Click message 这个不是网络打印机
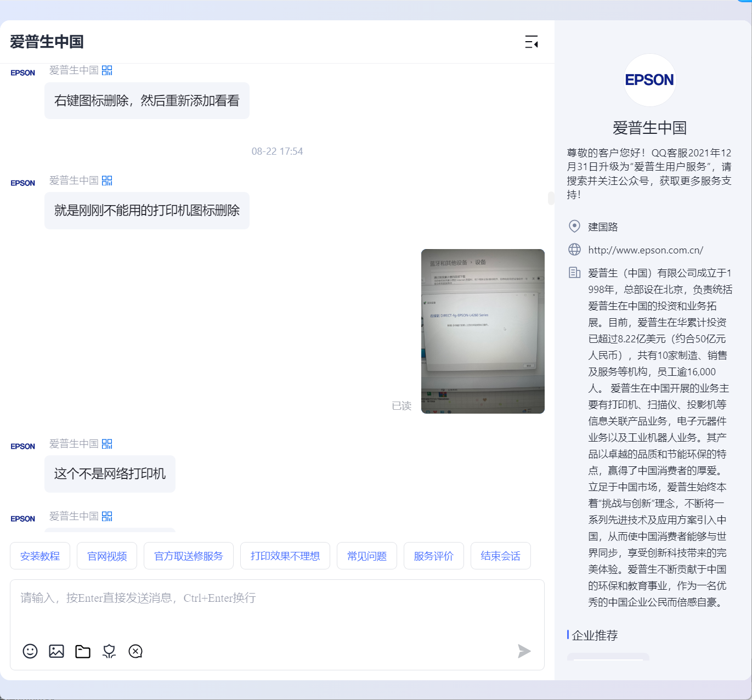Viewport: 752px width, 700px height. [110, 474]
